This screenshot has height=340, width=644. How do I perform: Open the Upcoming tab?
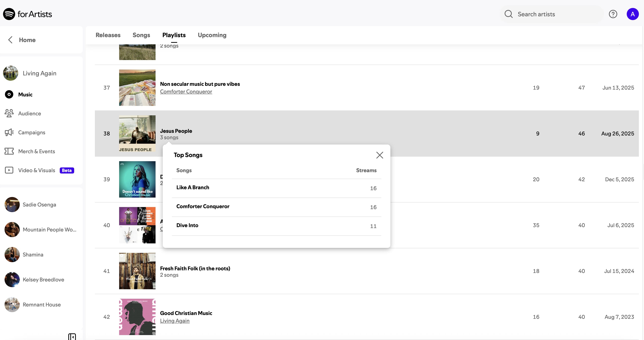212,35
